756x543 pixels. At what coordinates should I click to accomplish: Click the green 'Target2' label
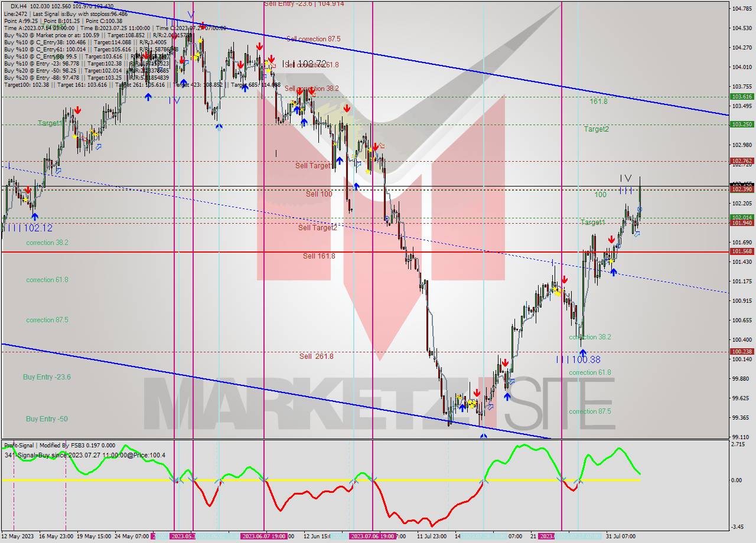point(597,129)
